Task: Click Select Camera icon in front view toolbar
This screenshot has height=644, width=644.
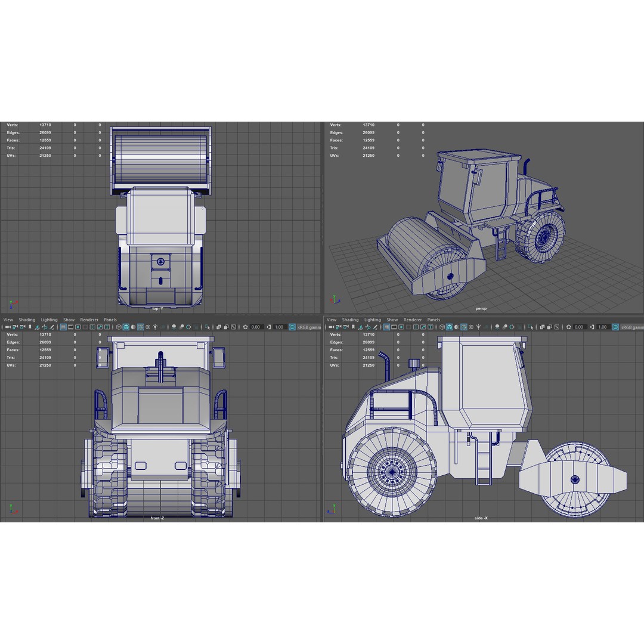Action: 8,327
